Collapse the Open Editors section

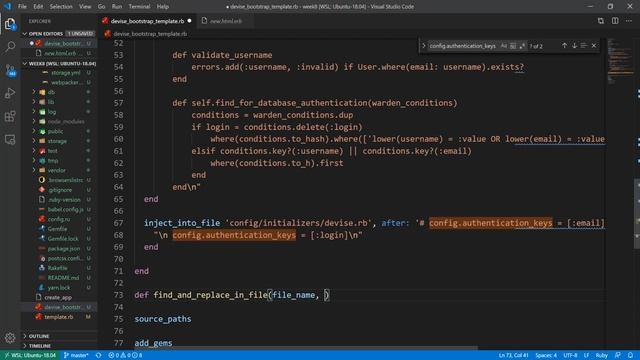59,33
